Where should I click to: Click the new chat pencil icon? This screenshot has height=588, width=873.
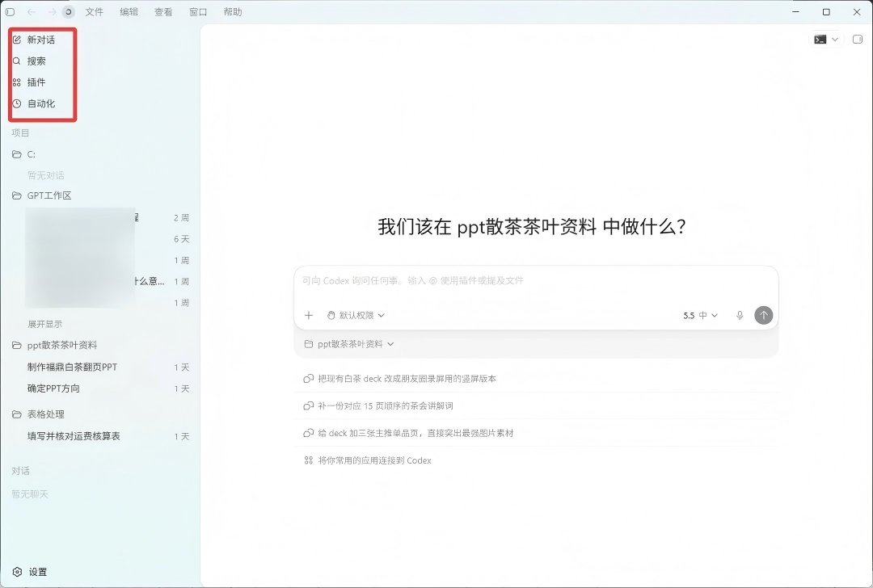[17, 40]
